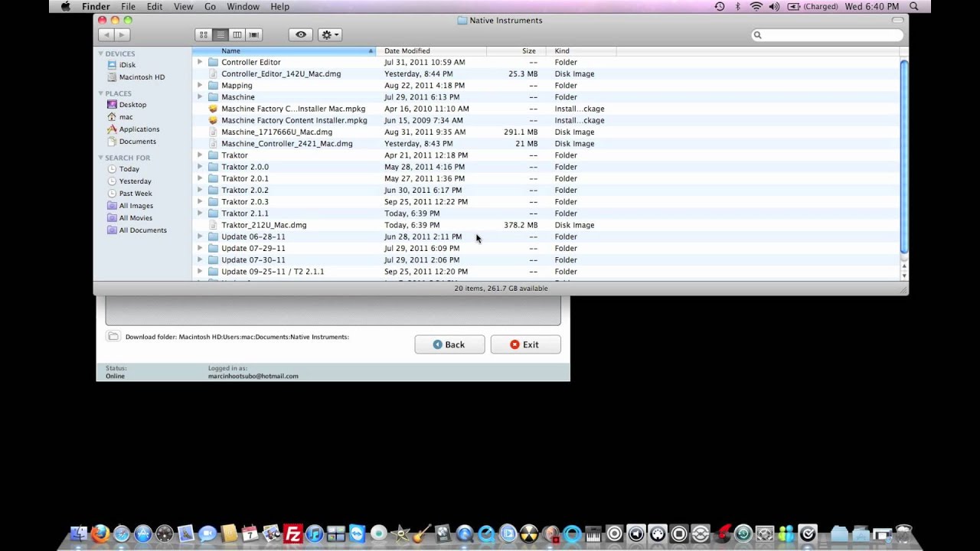Image resolution: width=980 pixels, height=551 pixels.
Task: Click the Bluetooth menu bar icon
Action: coord(738,6)
